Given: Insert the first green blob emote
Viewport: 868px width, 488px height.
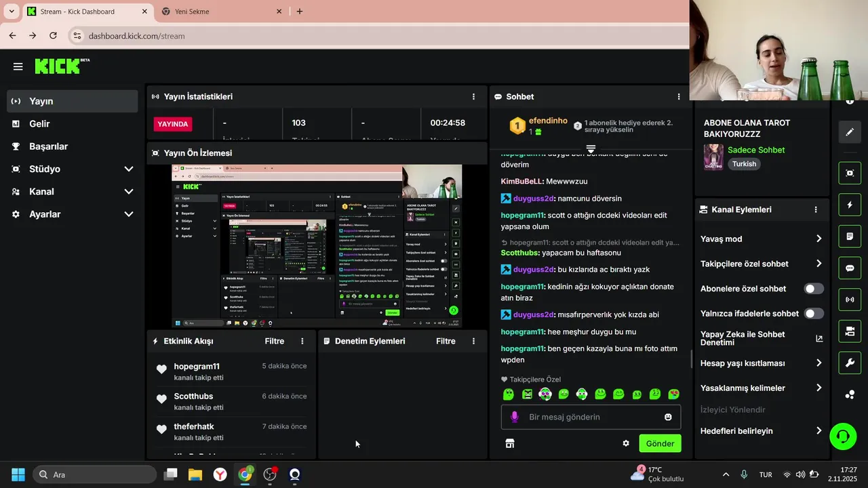Looking at the screenshot, I should [x=509, y=394].
